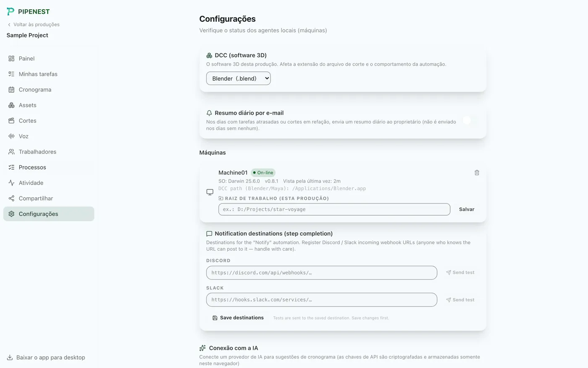Image resolution: width=588 pixels, height=368 pixels.
Task: Click the download icon beside Baixar o app
Action: tap(10, 357)
